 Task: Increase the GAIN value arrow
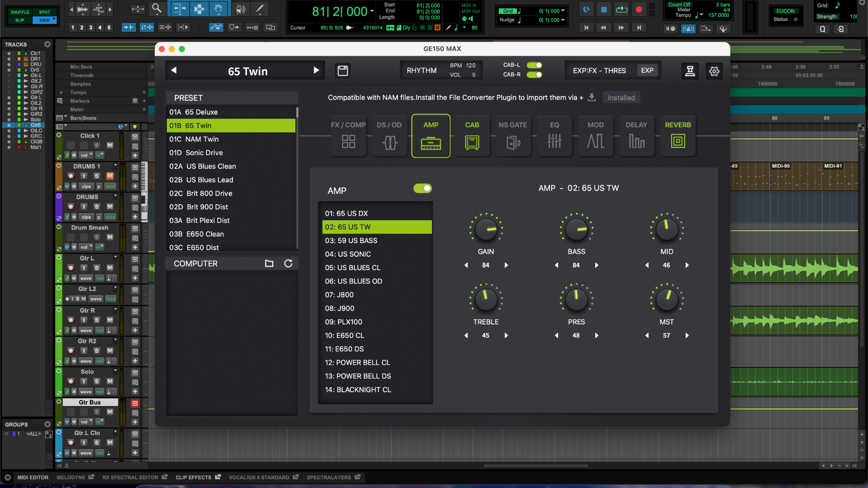(x=506, y=265)
